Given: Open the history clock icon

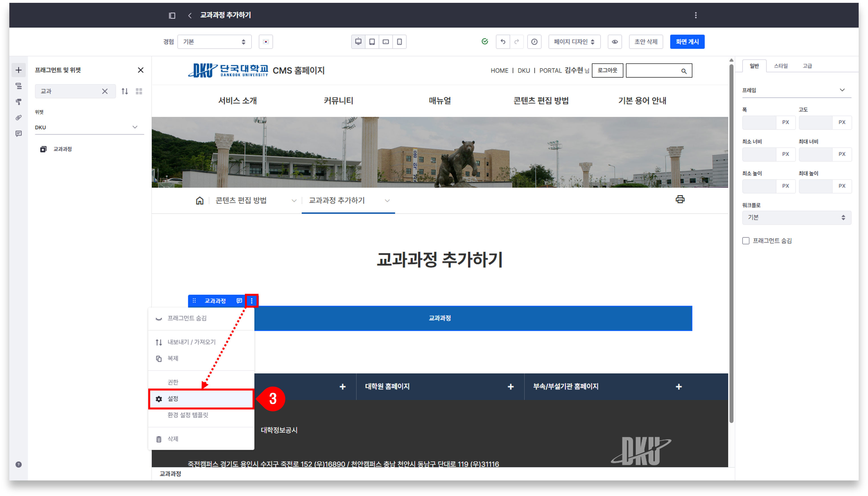Looking at the screenshot, I should pos(534,42).
